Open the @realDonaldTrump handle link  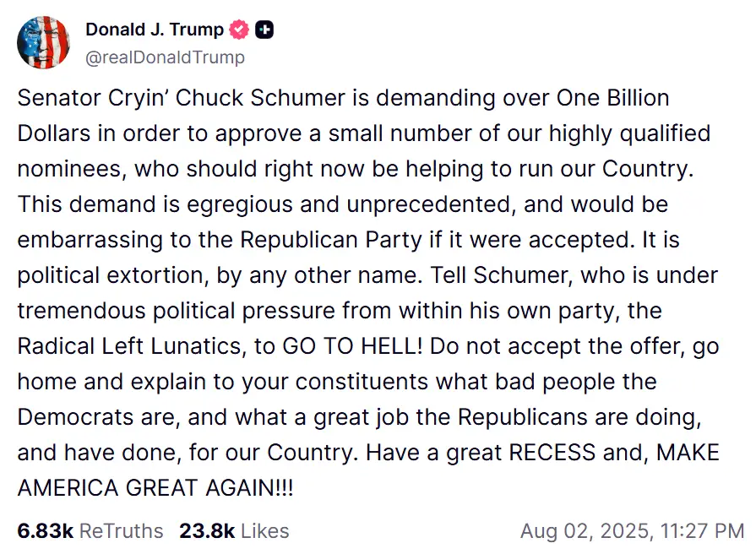tap(165, 57)
